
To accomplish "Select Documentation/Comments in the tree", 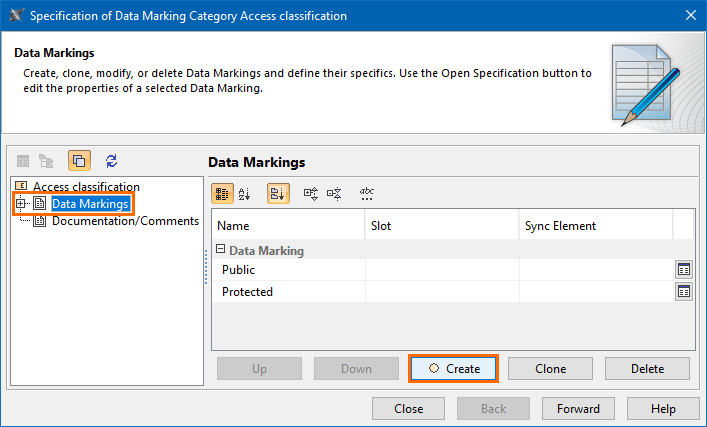I will [x=125, y=221].
